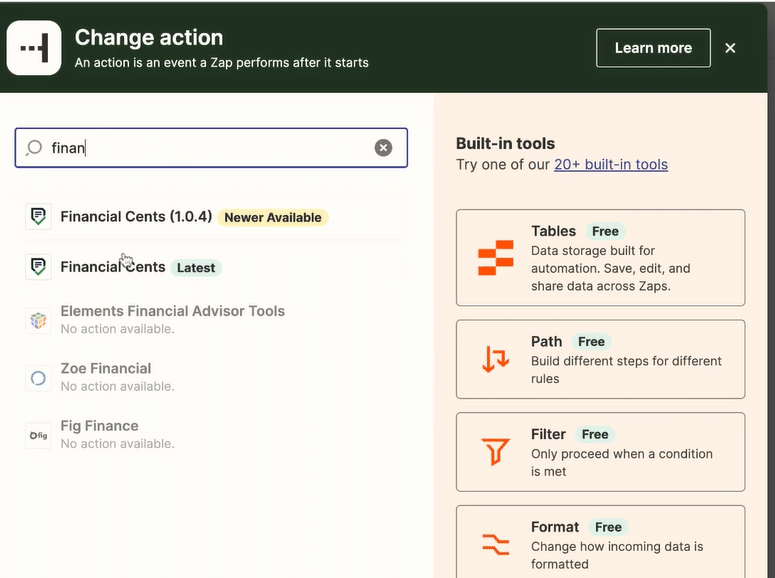Click the Free badge beside Path
Viewport: 775px width, 578px height.
(591, 342)
